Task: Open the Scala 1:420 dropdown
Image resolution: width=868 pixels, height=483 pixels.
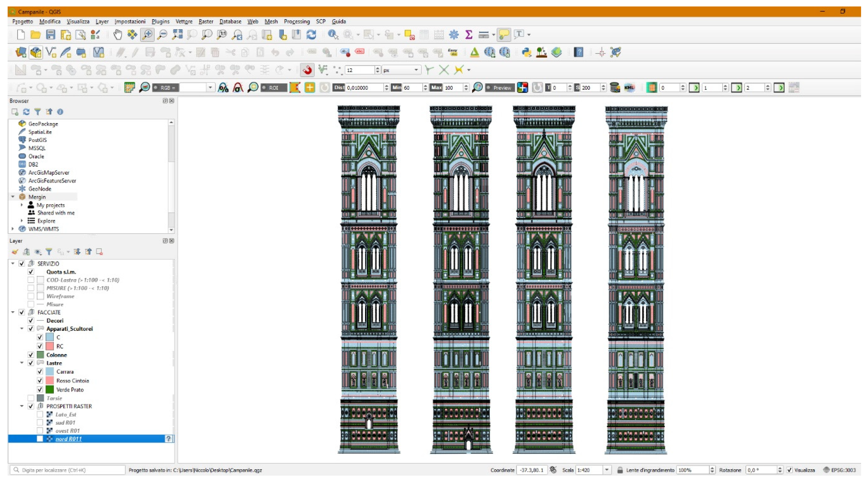Action: [x=607, y=470]
